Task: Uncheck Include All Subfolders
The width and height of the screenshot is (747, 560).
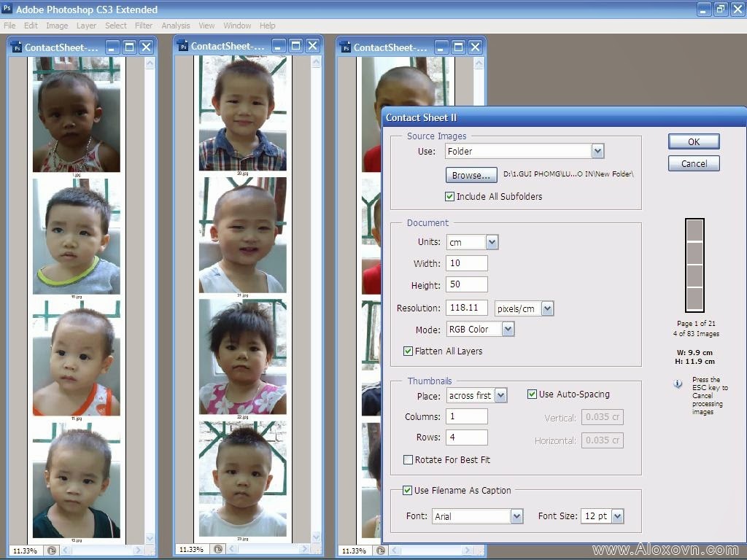Action: click(449, 196)
